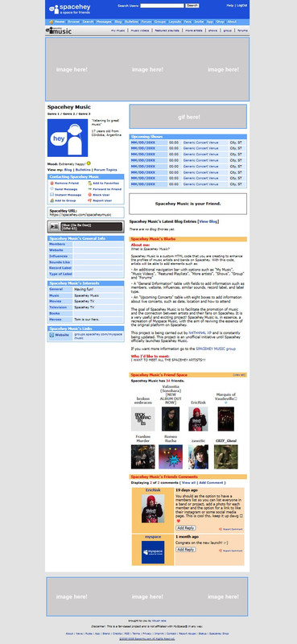Click the Add to Favorites icon
This screenshot has height=644, width=297.
pos(89,184)
